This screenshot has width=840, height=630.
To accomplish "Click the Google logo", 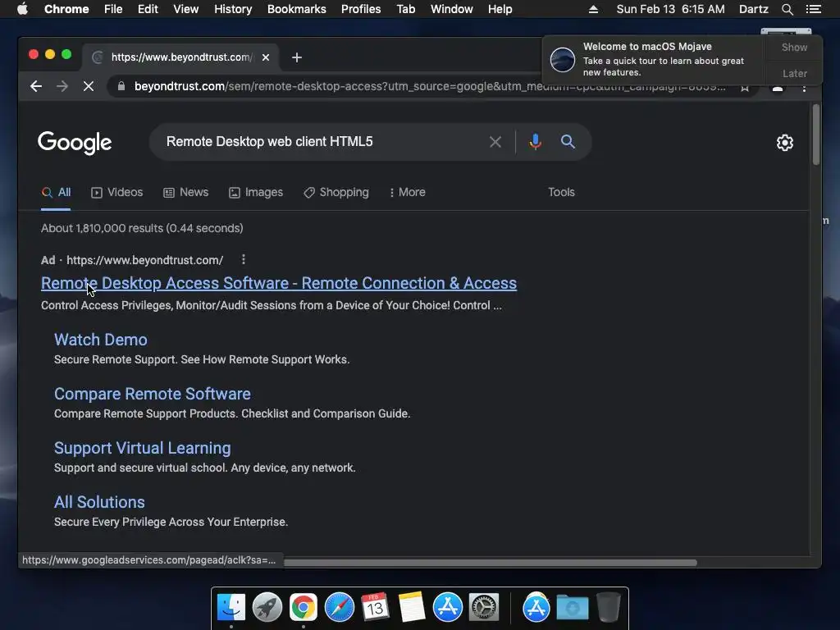I will (75, 143).
